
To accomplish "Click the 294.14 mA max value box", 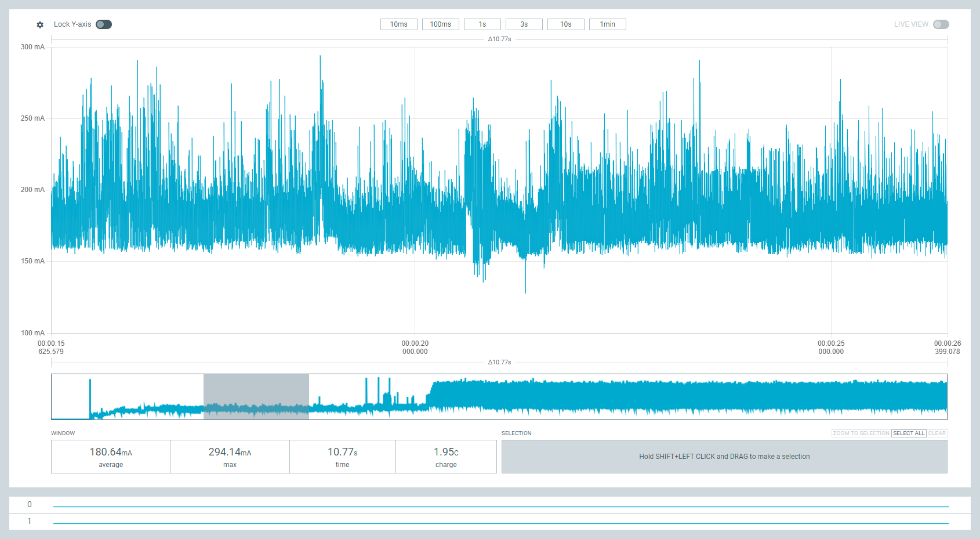I will tap(230, 457).
